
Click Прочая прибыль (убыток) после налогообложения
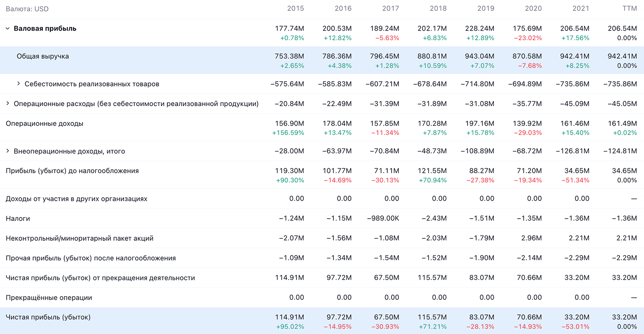[91, 258]
